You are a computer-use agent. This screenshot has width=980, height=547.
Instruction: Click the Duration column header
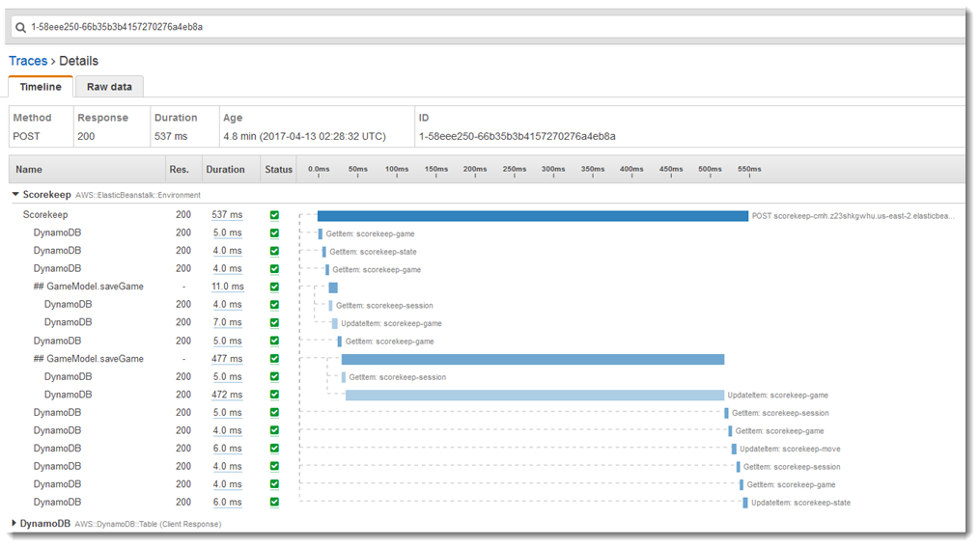(226, 169)
